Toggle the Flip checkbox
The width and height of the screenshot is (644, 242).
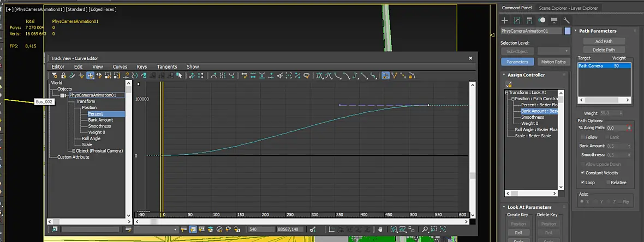620,202
